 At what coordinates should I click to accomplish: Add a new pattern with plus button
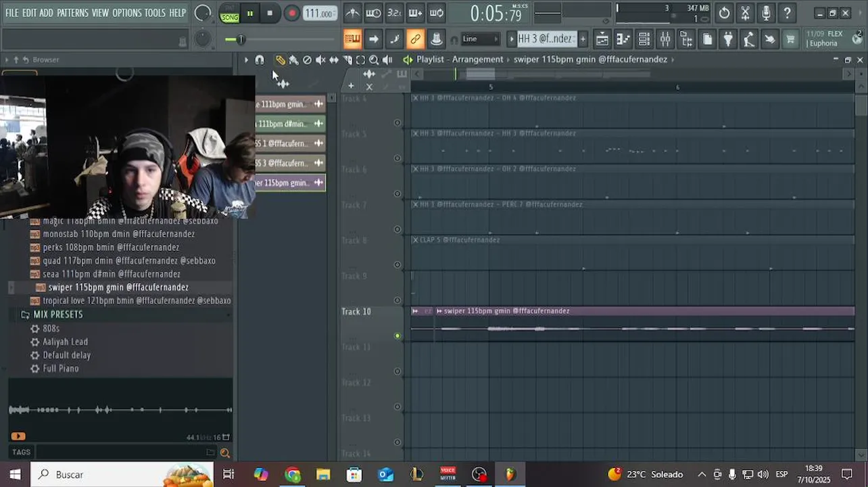[x=583, y=39]
